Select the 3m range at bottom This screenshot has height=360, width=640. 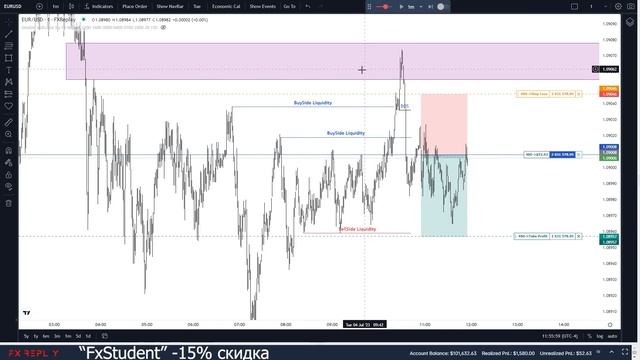[x=57, y=336]
